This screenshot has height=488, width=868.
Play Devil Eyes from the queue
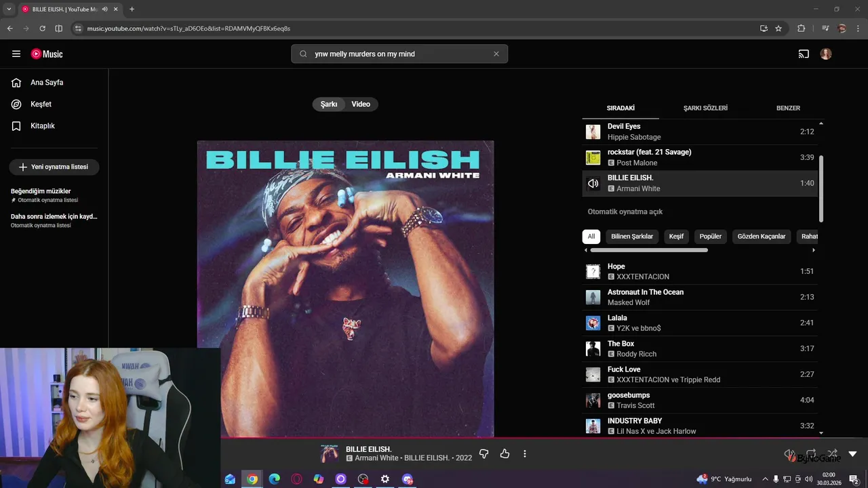pos(700,131)
